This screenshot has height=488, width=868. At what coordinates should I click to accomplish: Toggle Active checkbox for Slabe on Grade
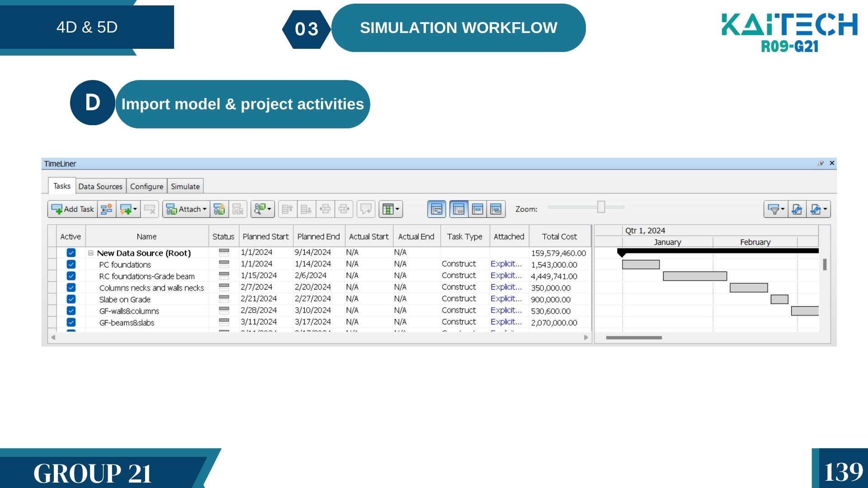(x=71, y=299)
